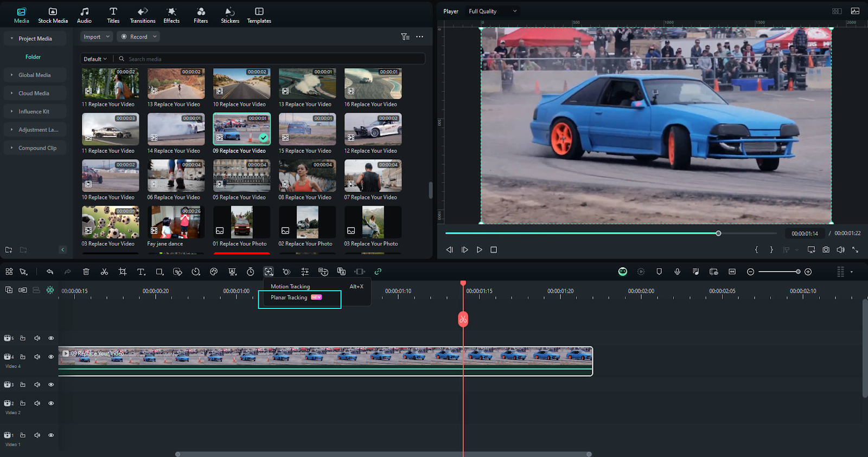Expand the Compound Clip section
868x457 pixels.
(x=35, y=148)
